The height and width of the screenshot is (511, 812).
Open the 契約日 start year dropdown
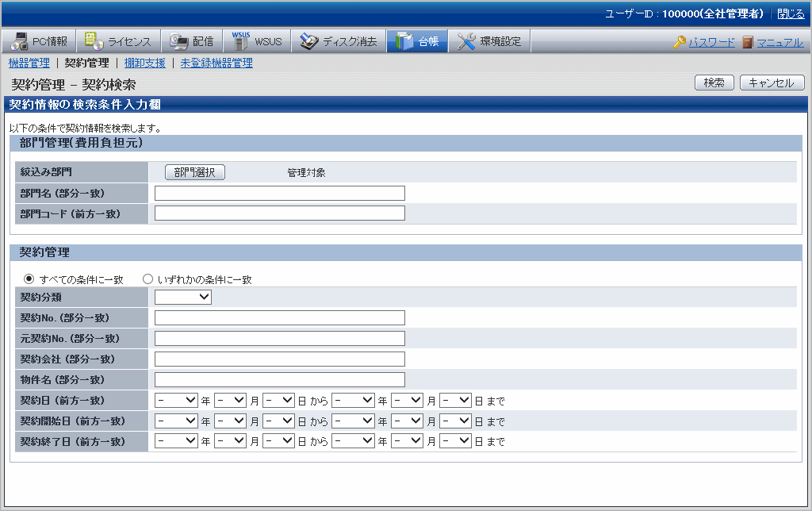[x=176, y=401]
